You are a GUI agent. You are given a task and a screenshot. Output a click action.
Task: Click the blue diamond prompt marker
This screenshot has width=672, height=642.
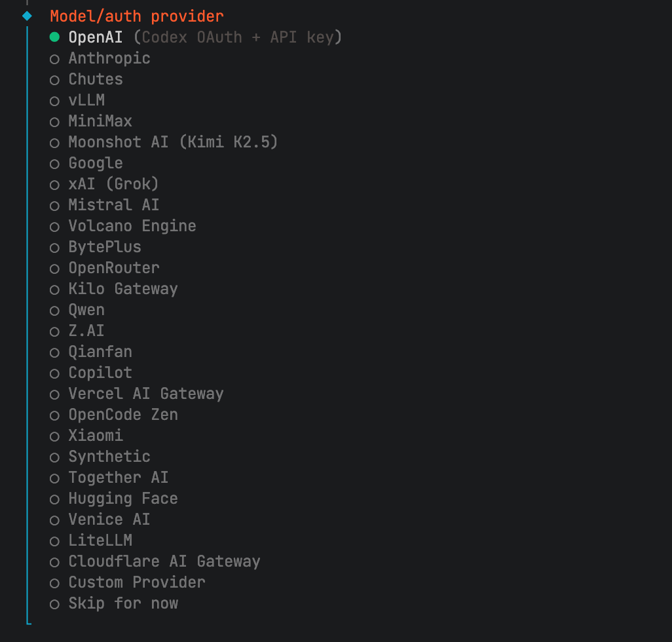pyautogui.click(x=27, y=16)
